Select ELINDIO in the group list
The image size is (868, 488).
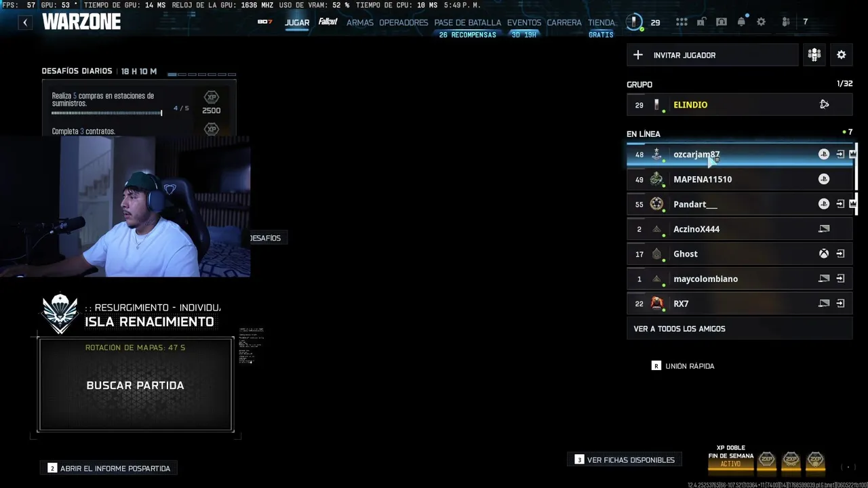[x=739, y=105]
